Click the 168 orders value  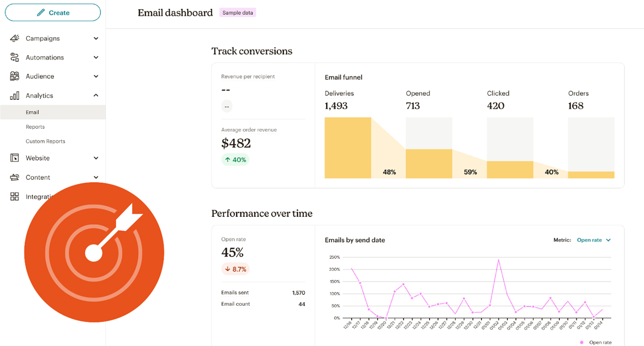click(x=576, y=106)
